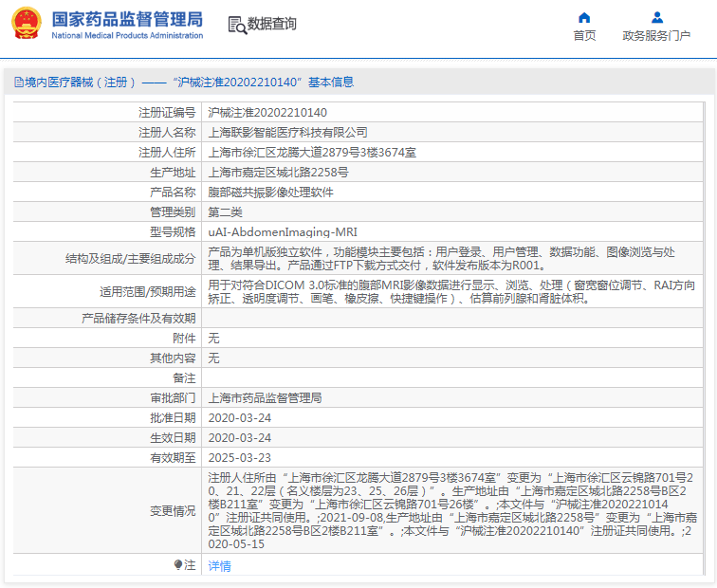This screenshot has width=717, height=588.
Task: Click the 审批部门 row label
Action: point(173,397)
